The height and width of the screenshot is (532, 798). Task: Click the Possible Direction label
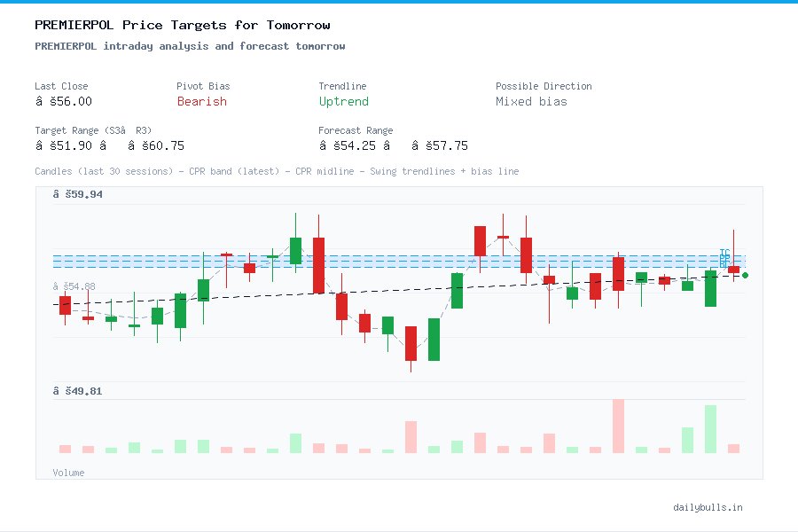[x=544, y=86]
